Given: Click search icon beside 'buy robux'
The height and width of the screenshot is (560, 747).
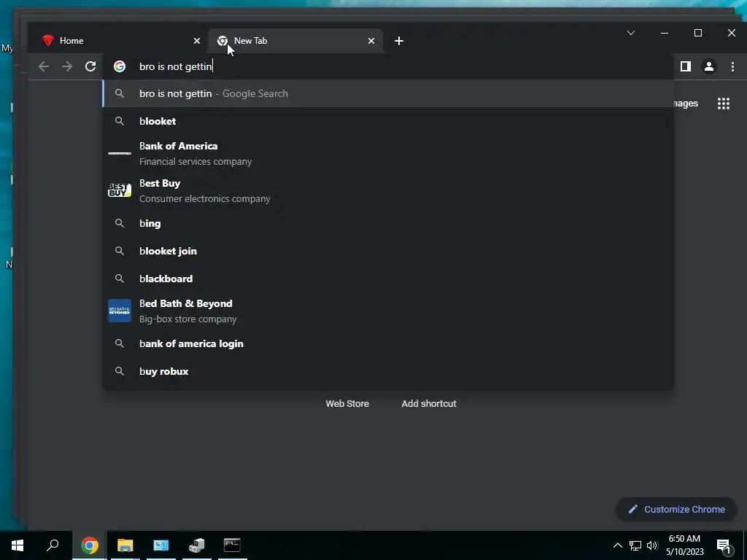Looking at the screenshot, I should [x=120, y=371].
